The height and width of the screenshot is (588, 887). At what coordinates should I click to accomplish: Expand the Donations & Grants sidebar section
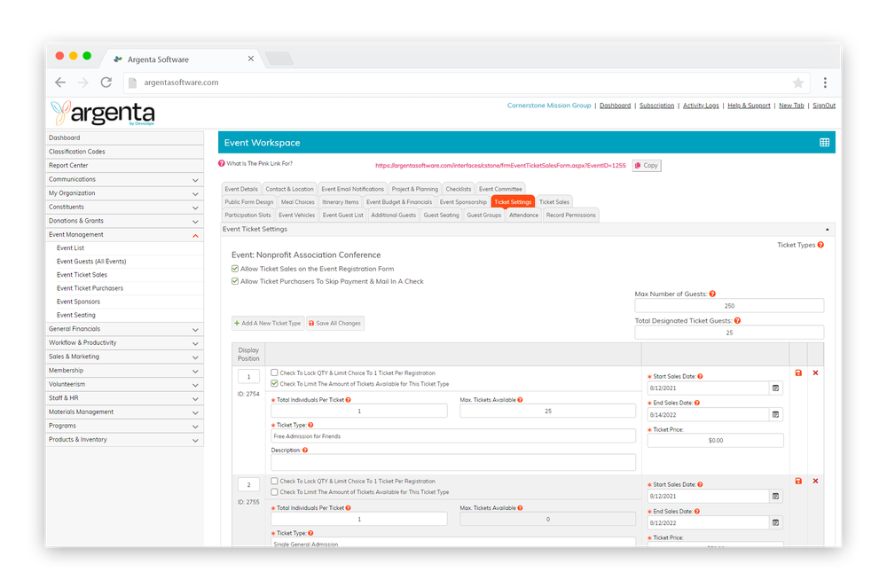click(124, 221)
